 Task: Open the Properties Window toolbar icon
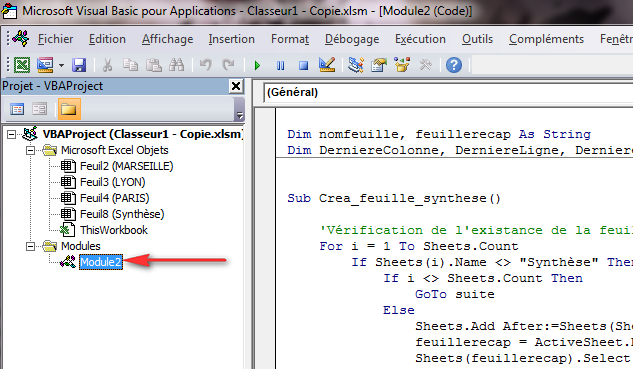point(379,65)
